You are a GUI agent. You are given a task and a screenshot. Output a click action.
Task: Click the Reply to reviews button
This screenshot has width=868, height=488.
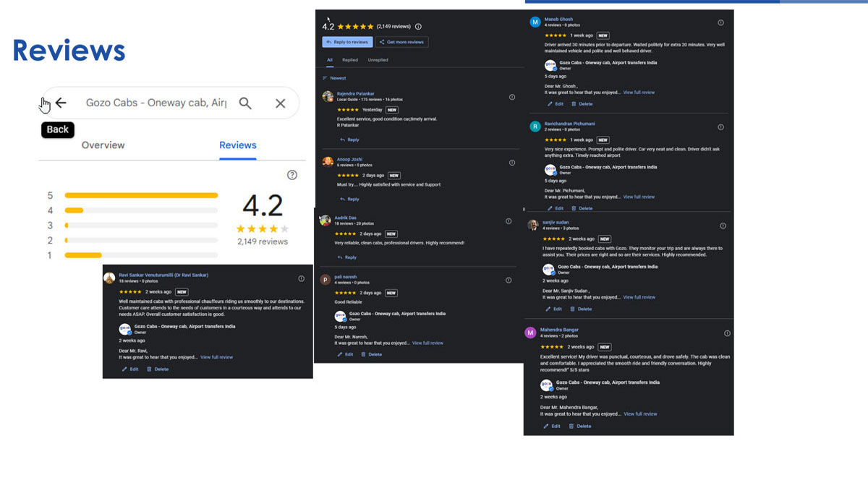pyautogui.click(x=347, y=42)
